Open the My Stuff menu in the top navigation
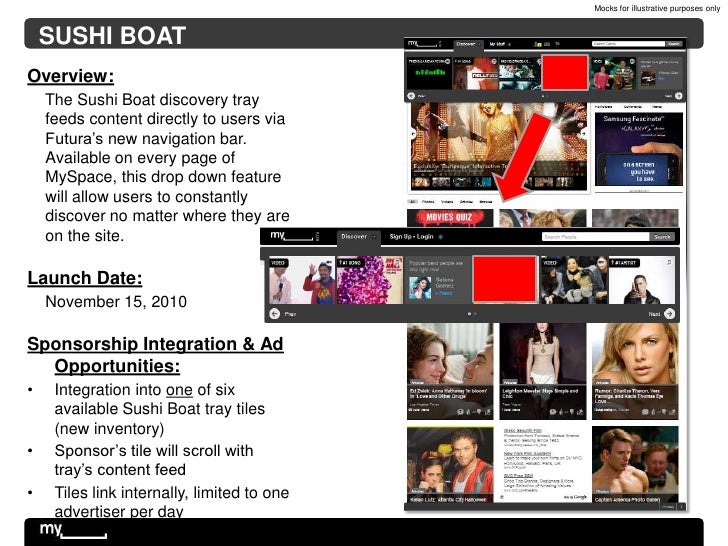 [497, 44]
